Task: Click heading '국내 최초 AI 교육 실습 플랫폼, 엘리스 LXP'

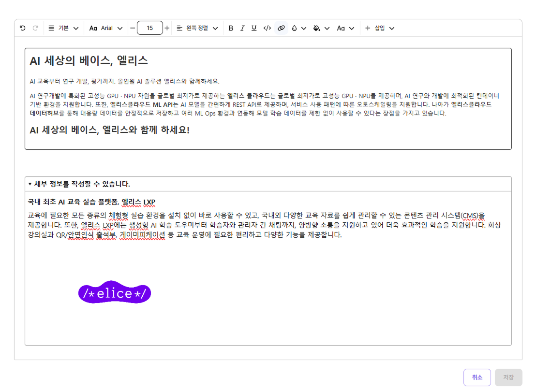Action: (91, 202)
